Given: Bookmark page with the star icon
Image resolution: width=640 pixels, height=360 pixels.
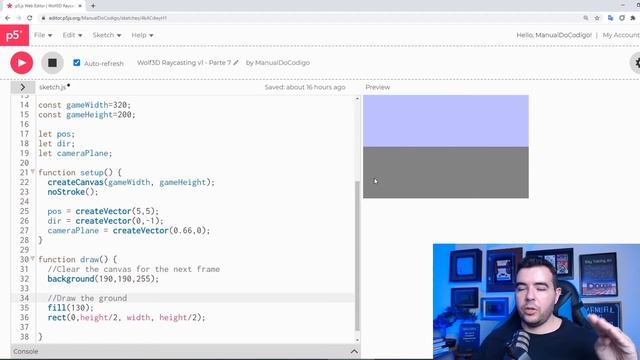Looking at the screenshot, I should point(597,18).
